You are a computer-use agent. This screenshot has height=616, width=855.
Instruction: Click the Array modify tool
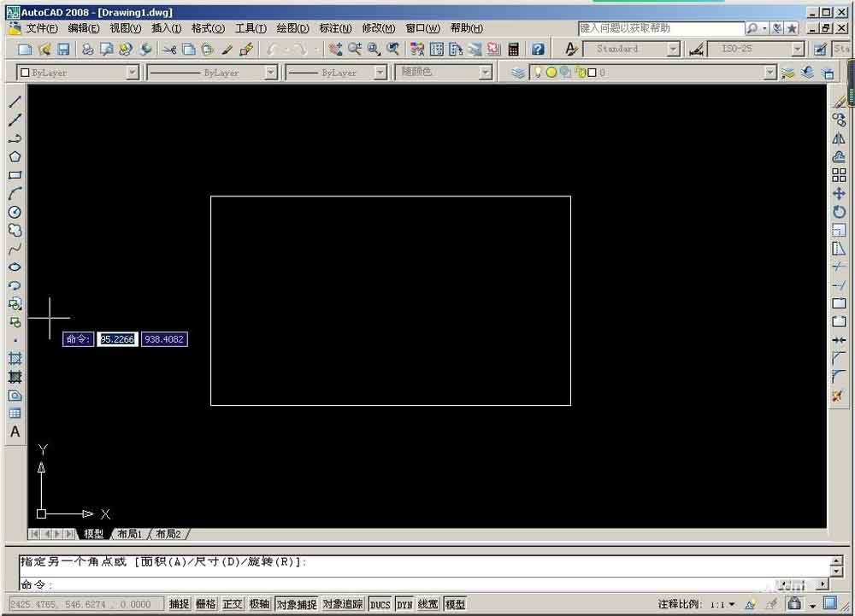click(x=840, y=175)
